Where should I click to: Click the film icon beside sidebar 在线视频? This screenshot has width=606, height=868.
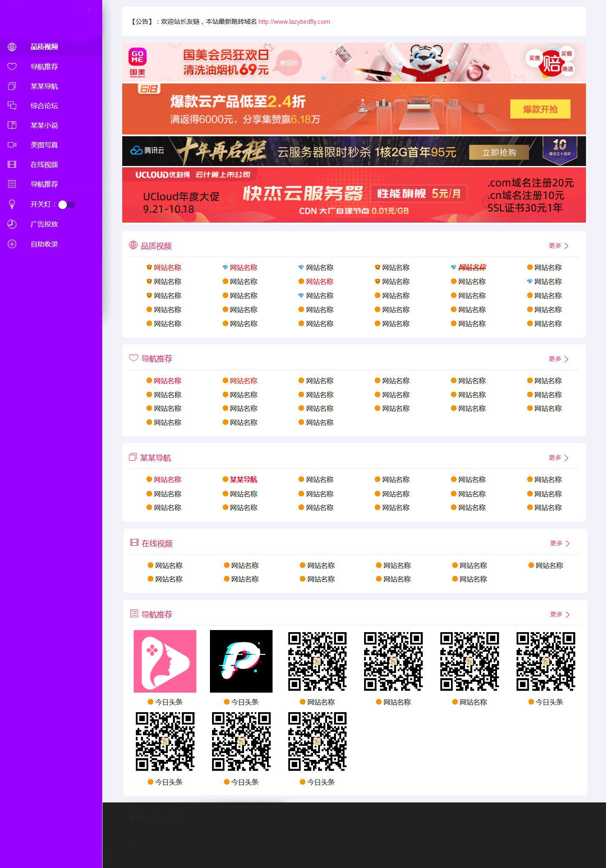click(x=12, y=164)
